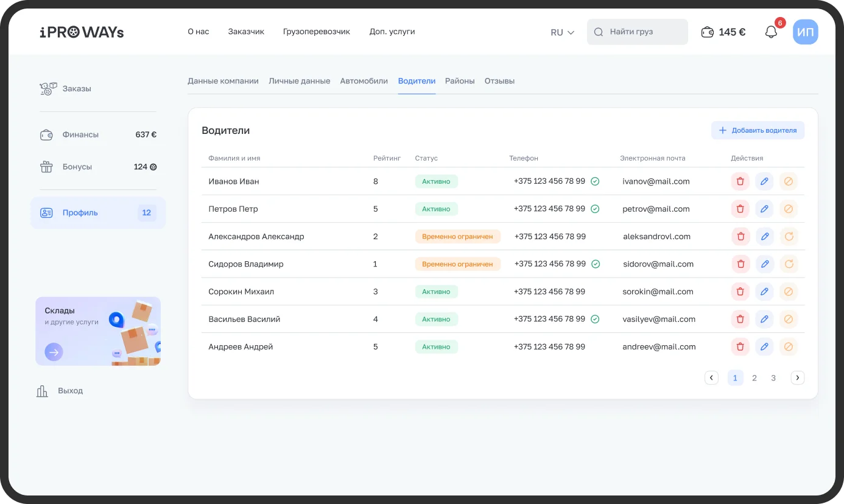
Task: Delete driver Сорокин Михаил
Action: coord(740,292)
